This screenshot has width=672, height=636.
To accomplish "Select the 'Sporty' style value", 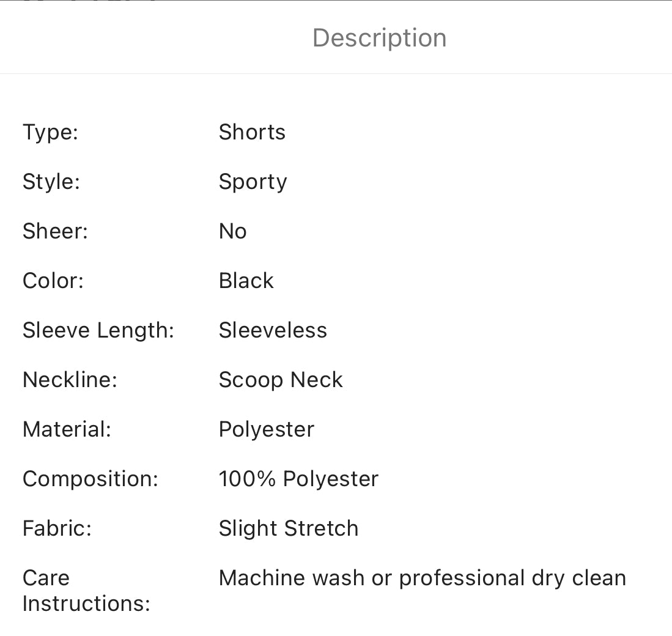I will 253,182.
